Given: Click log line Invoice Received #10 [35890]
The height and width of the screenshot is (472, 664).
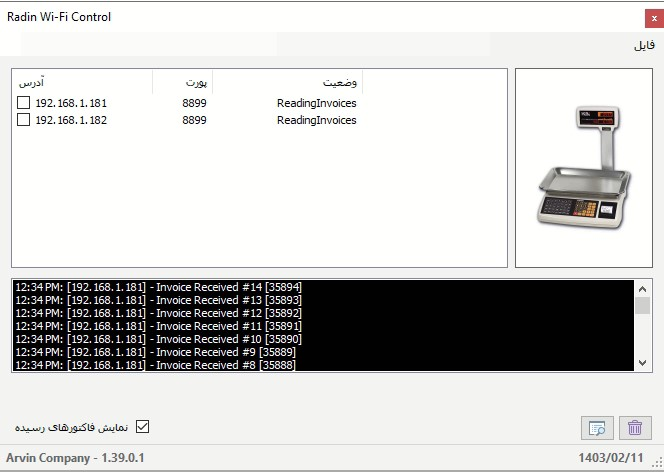Looking at the screenshot, I should pyautogui.click(x=158, y=339).
